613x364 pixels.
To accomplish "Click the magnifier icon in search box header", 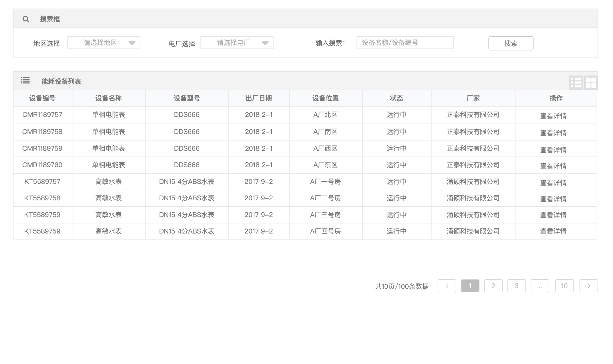I will pos(26,19).
